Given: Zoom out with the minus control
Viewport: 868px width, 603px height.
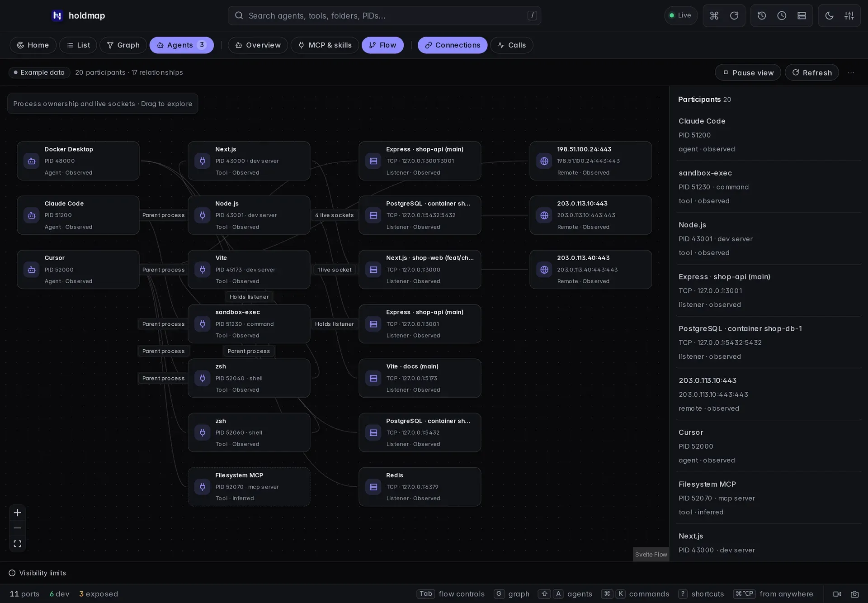Looking at the screenshot, I should (17, 528).
